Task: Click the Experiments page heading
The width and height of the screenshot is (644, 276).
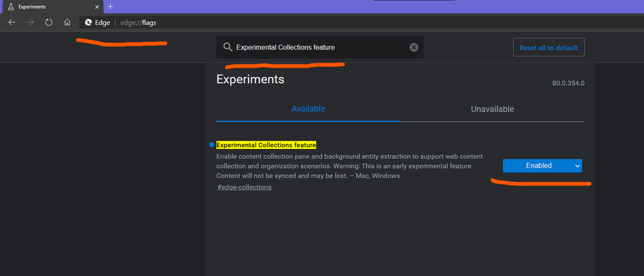Action: 250,79
